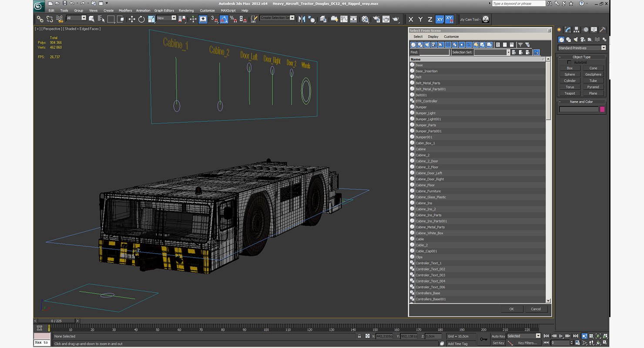Open Curve Editor from the toolbar

tap(344, 19)
